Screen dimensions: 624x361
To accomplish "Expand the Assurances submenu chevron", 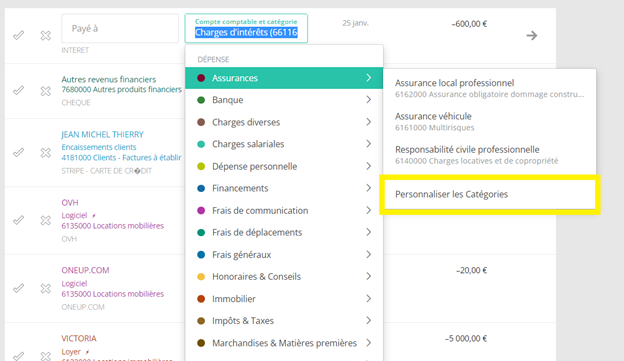I will pos(369,78).
